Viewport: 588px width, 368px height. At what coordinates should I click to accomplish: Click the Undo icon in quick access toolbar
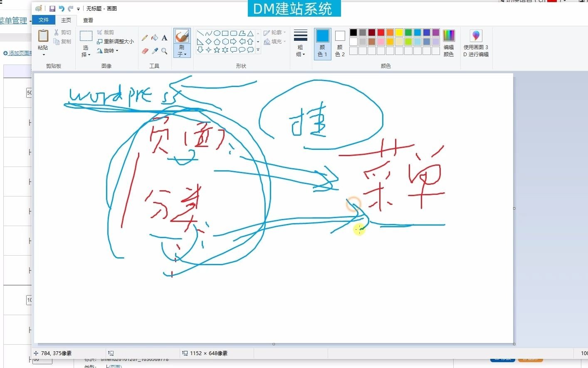[x=62, y=8]
